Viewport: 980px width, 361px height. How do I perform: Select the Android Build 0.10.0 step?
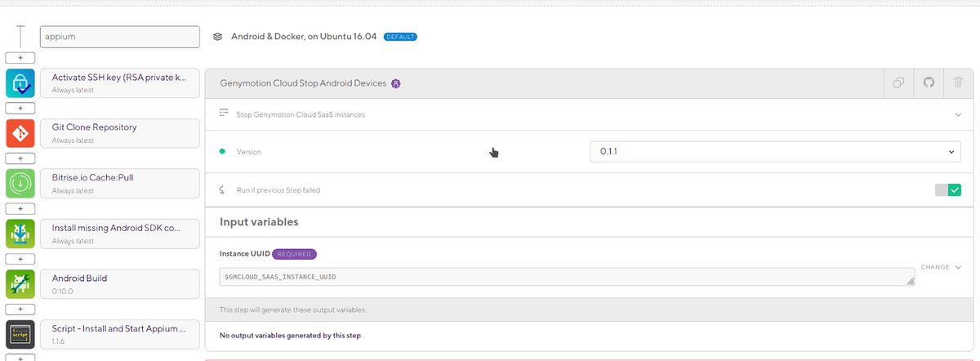(x=119, y=284)
